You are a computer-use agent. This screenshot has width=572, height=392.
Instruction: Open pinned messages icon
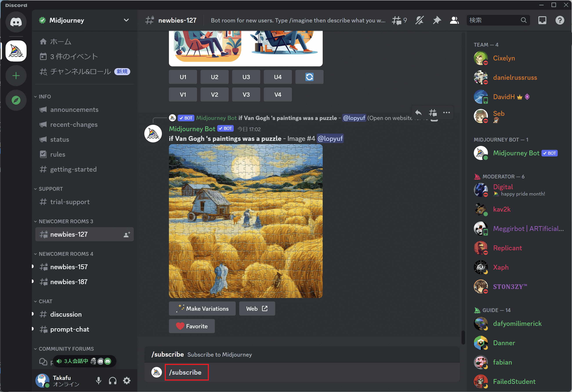coord(437,20)
